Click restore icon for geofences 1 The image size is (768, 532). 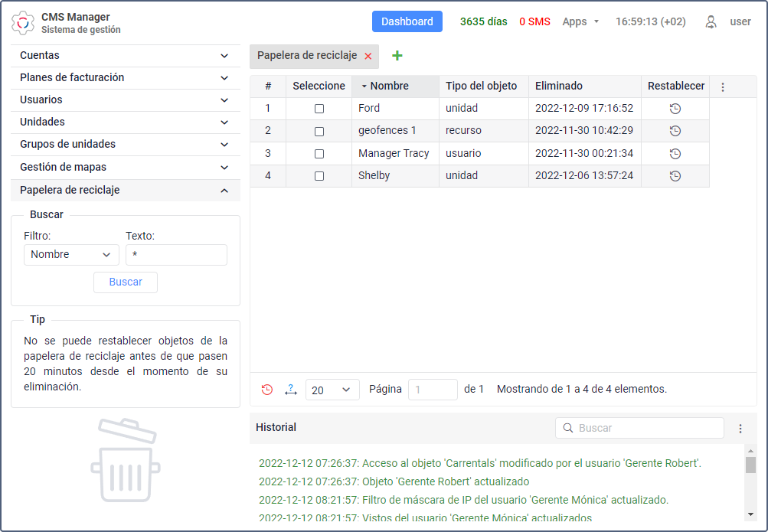coord(675,131)
